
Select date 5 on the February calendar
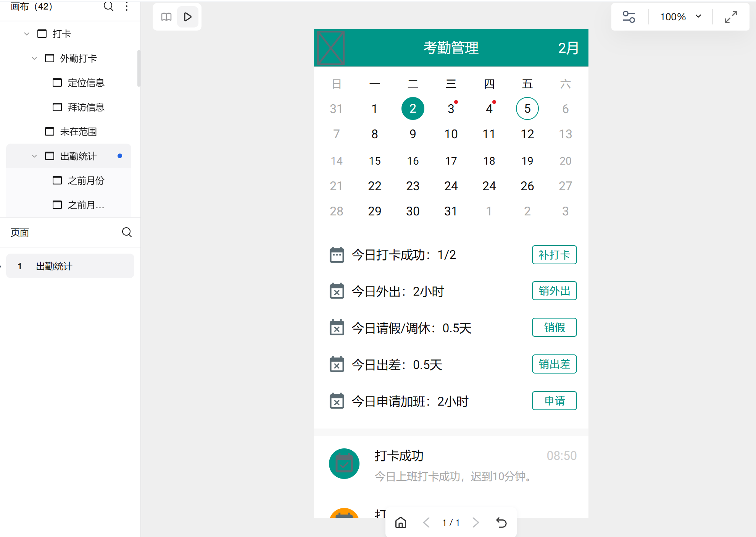(527, 108)
